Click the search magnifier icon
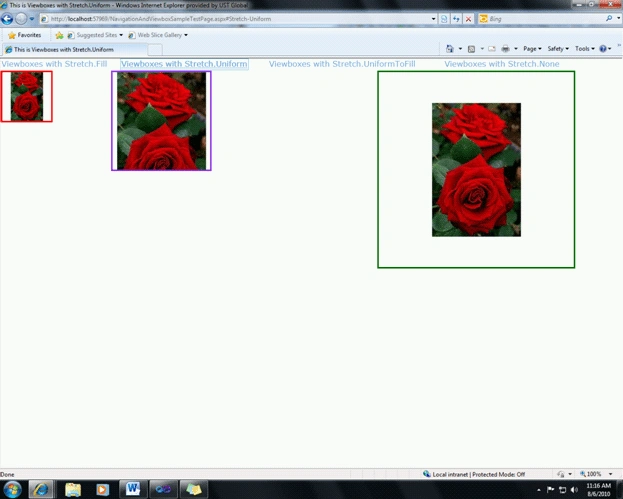This screenshot has width=623, height=499. point(609,18)
